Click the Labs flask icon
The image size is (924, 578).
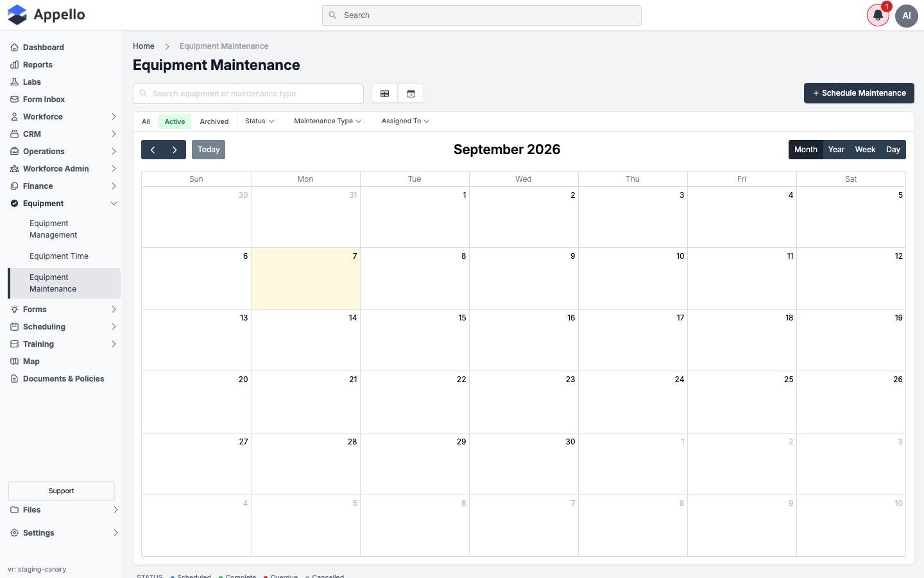click(x=15, y=82)
